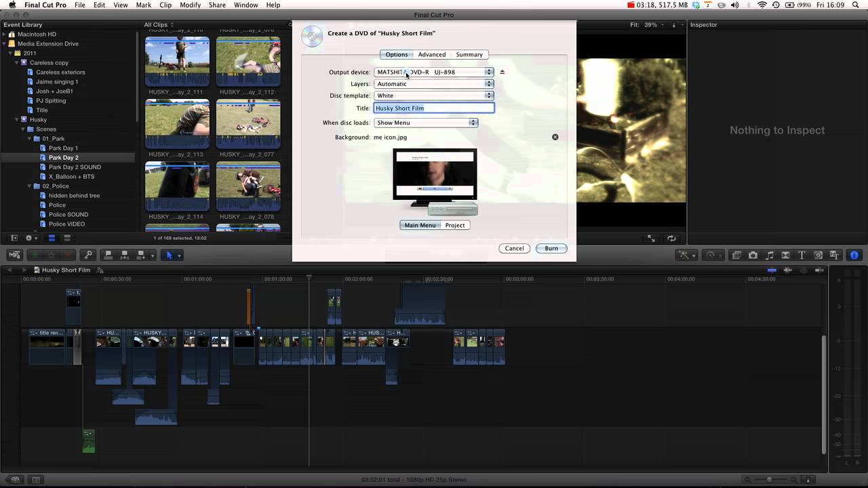The width and height of the screenshot is (868, 488).
Task: Toggle timeline skimming
Action: [772, 270]
